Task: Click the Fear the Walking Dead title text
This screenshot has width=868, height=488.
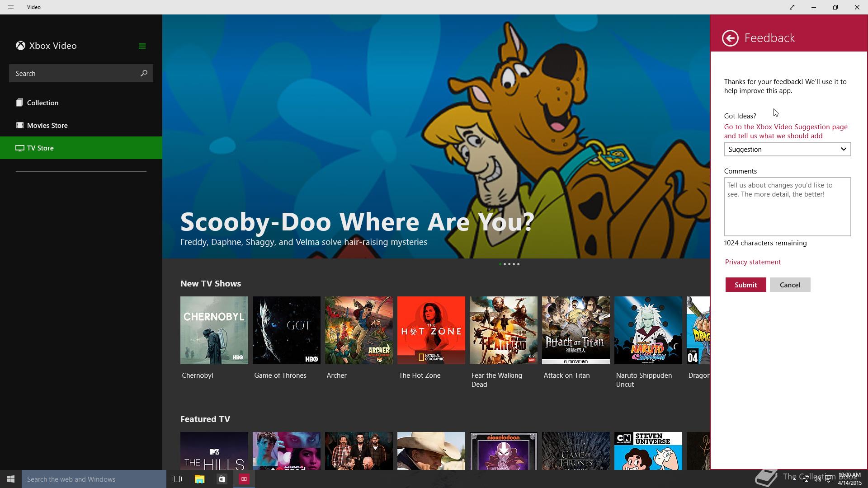Action: coord(496,380)
